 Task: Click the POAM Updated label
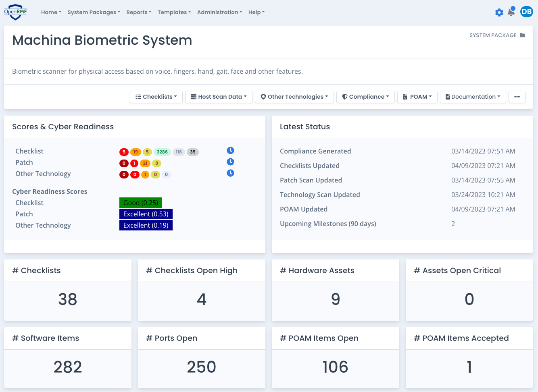coord(304,209)
